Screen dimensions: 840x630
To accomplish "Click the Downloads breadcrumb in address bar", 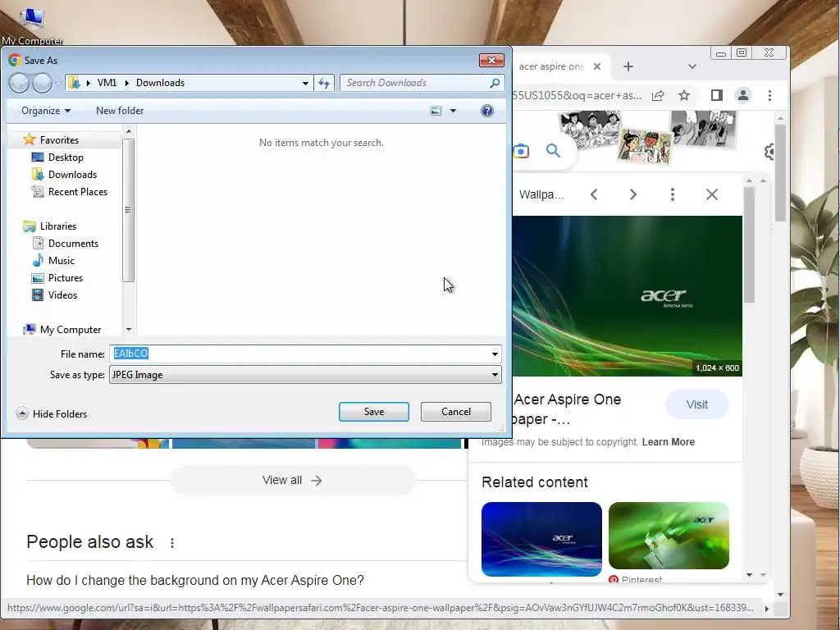I will (160, 83).
